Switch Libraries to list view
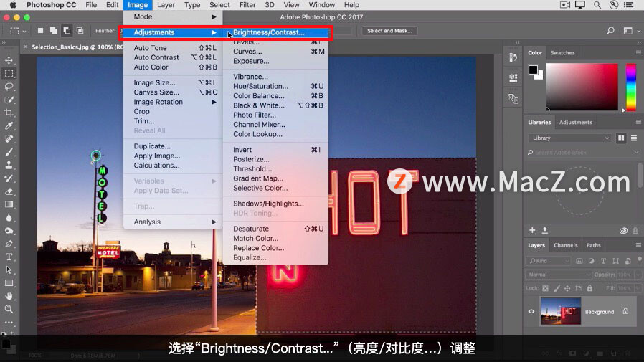The height and width of the screenshot is (362, 644). [634, 138]
